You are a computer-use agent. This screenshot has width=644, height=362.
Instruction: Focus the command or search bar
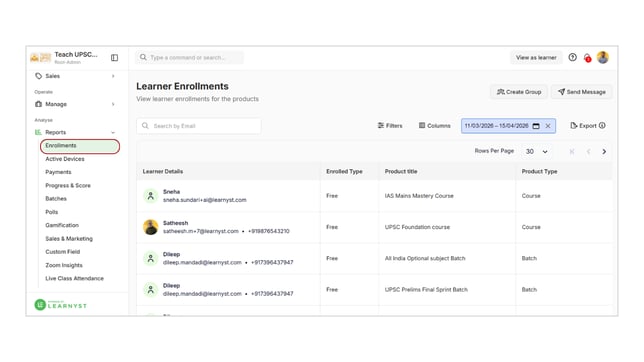click(190, 58)
